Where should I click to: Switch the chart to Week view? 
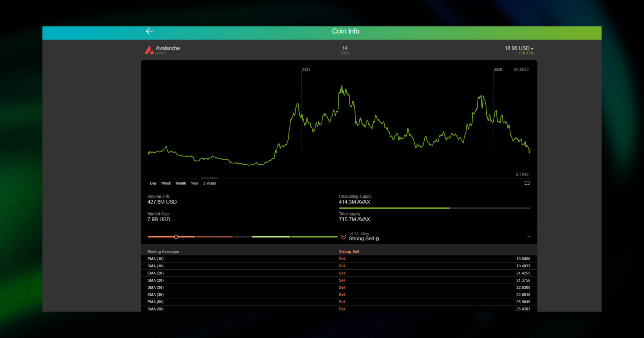point(166,183)
